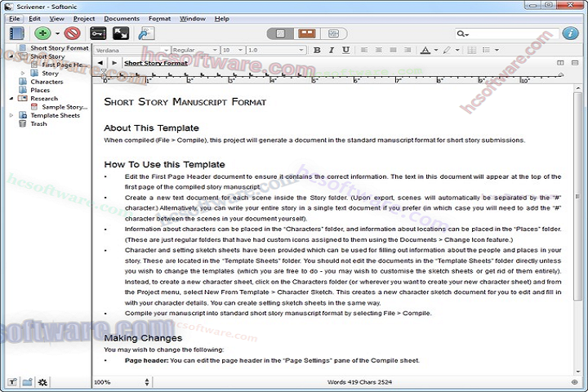Enter full screen composition mode
Viewport: 588px width, 392px height.
[120, 33]
